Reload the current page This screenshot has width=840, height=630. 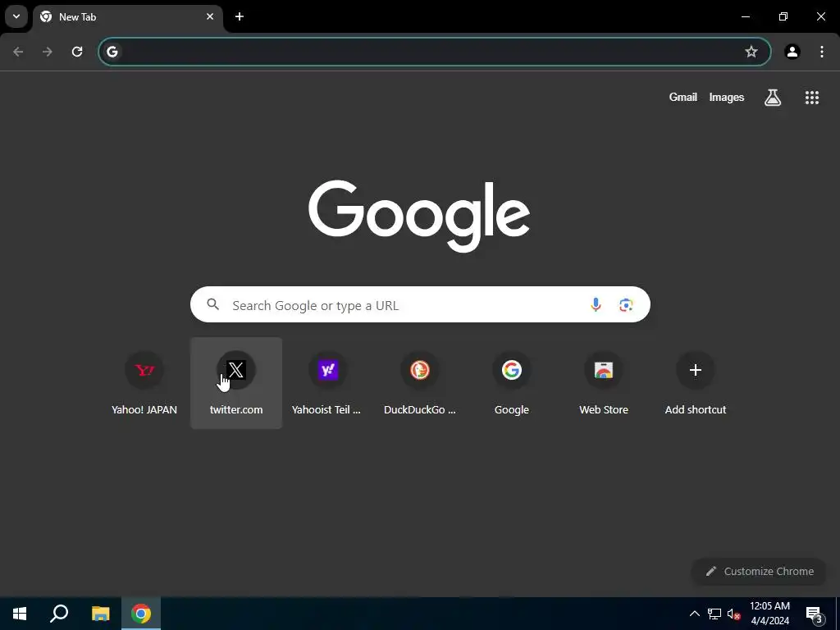[x=77, y=52]
